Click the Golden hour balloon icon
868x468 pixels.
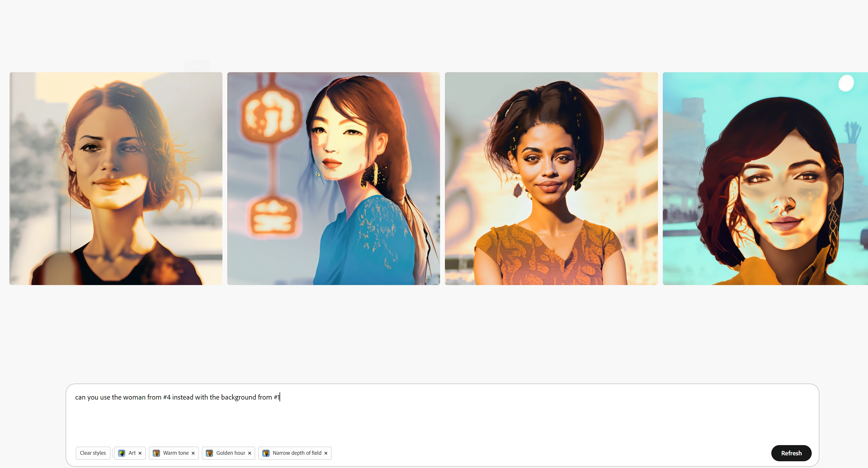209,453
